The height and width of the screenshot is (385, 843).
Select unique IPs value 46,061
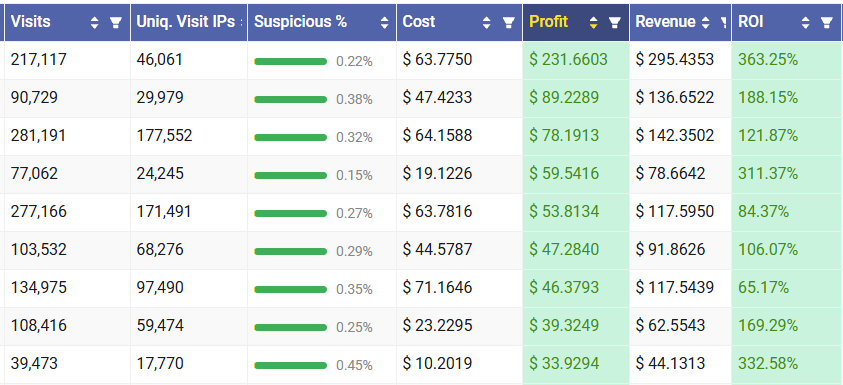click(x=160, y=59)
